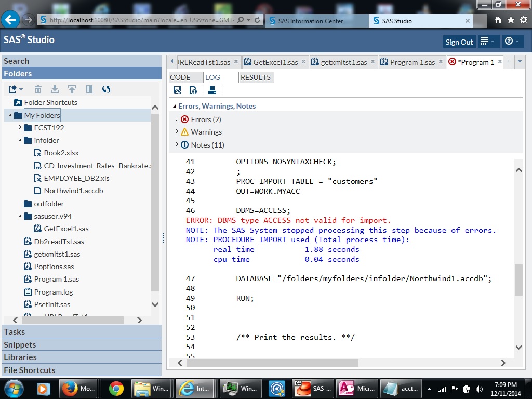Click the browser address bar
532x399 pixels.
(x=141, y=20)
